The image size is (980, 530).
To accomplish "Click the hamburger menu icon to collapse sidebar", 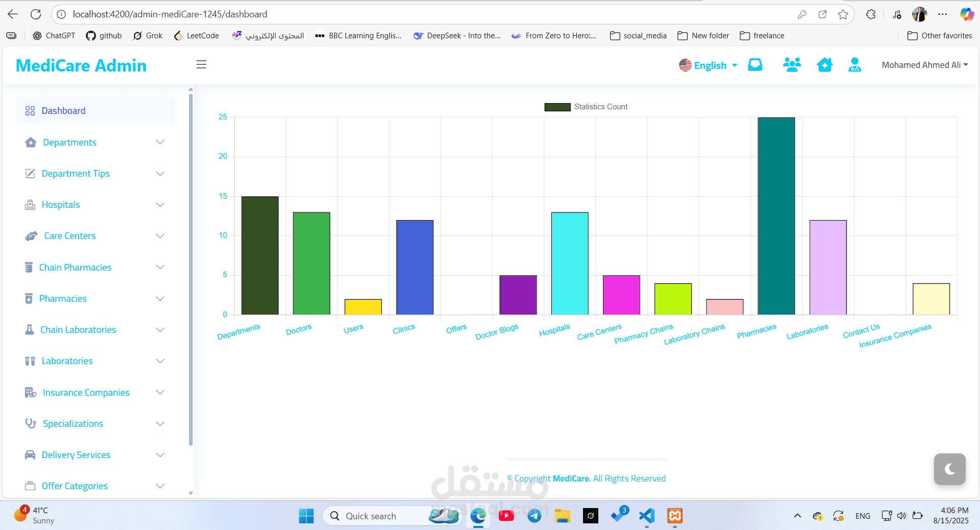I will click(x=201, y=64).
